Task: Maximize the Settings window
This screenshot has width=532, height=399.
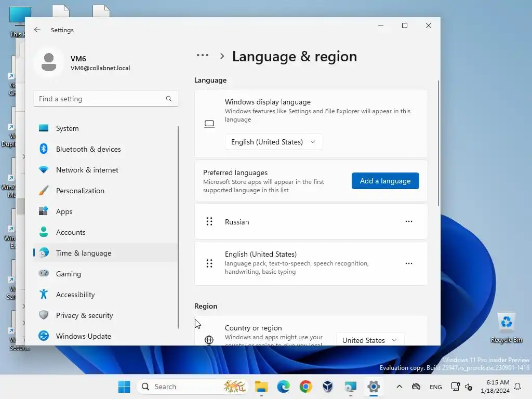Action: coord(404,25)
